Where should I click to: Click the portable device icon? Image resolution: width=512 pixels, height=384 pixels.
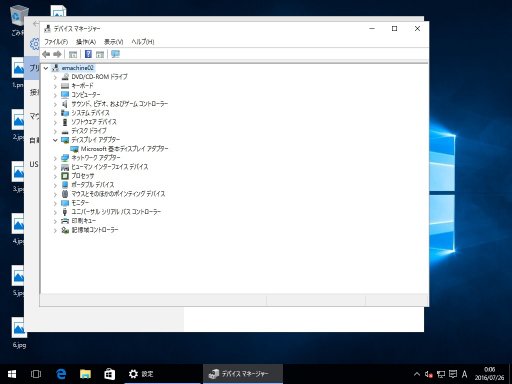65,185
